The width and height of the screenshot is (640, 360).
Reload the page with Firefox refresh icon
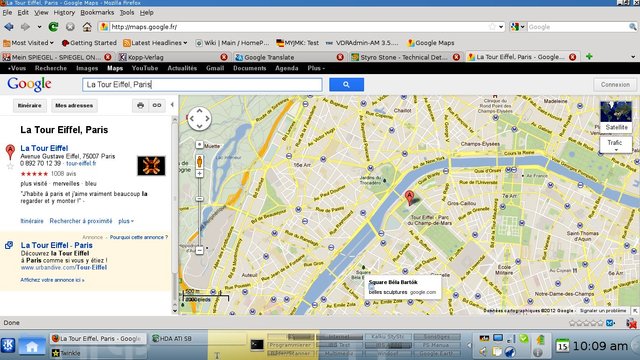[x=53, y=27]
